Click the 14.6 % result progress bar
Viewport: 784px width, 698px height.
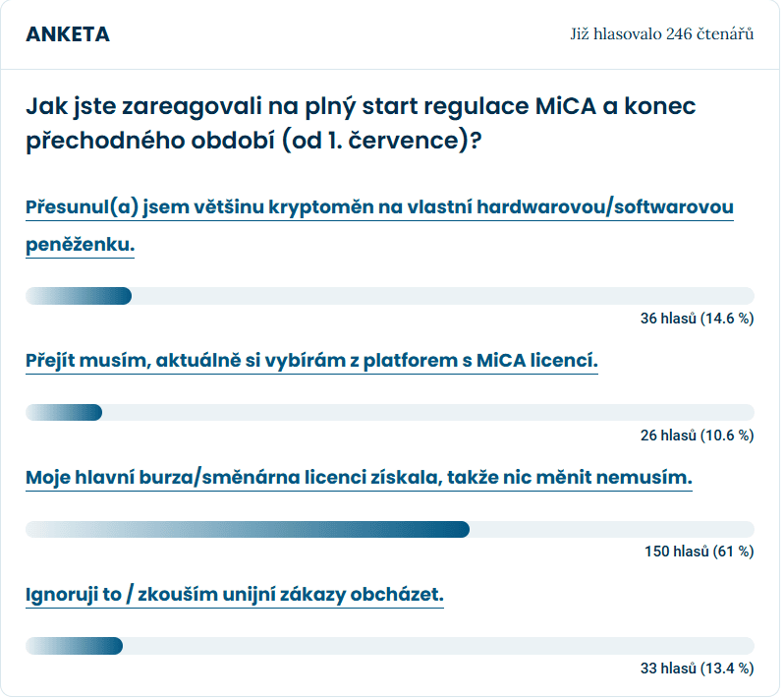tap(390, 296)
